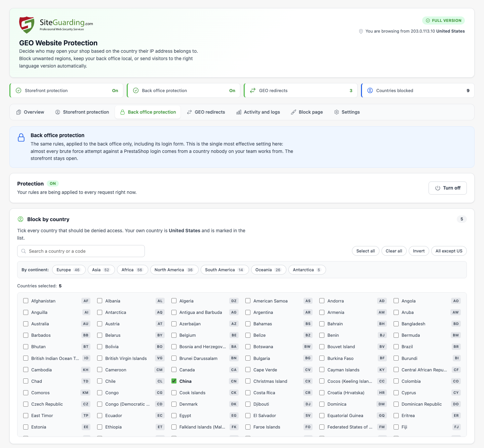
Task: Check the Bulgaria checkbox
Action: 248,358
